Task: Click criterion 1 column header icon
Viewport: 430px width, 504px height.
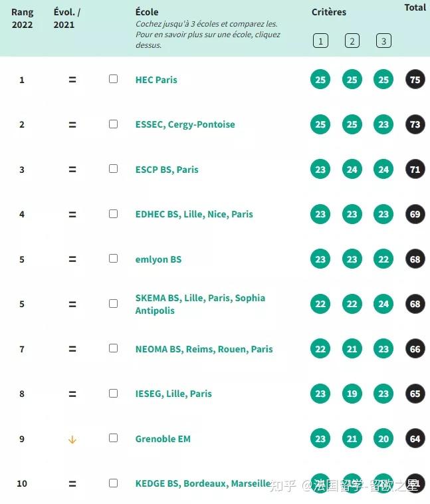Action: pyautogui.click(x=320, y=41)
